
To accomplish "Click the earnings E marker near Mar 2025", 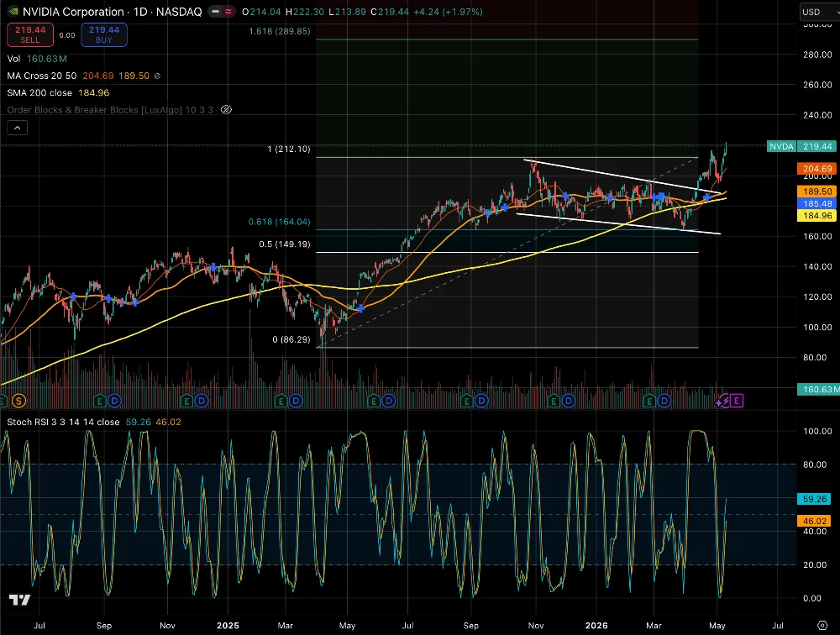I will pos(281,401).
